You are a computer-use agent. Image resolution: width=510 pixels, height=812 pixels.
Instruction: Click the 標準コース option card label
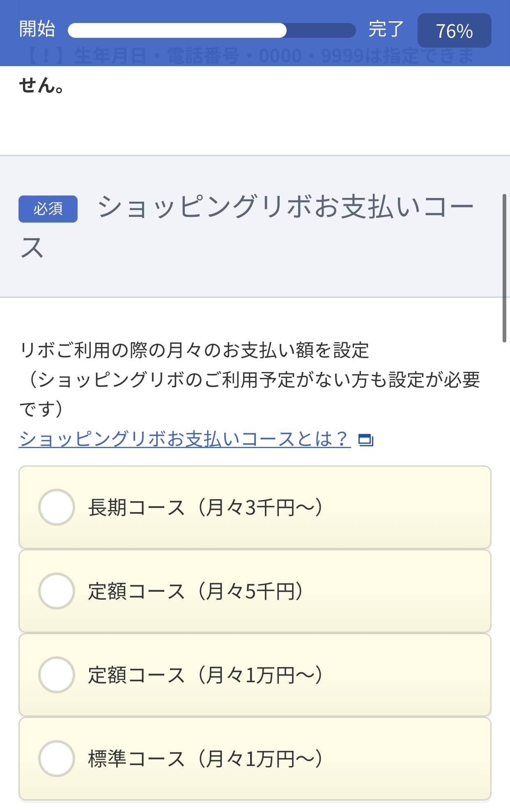pos(205,759)
